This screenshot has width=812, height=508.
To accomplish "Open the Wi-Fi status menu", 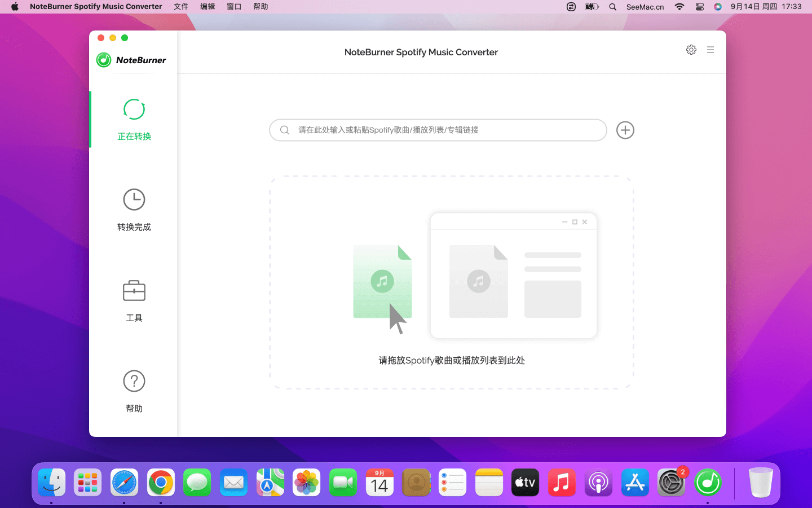I will (679, 7).
